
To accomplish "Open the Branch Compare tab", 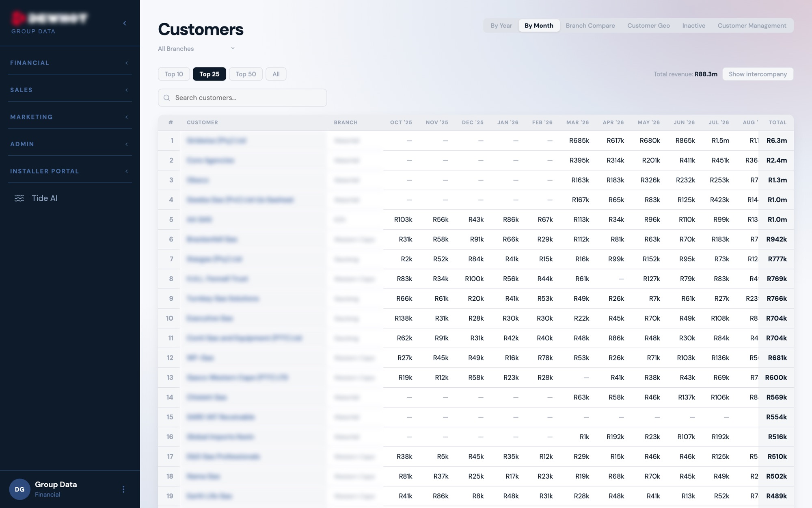I will (x=590, y=26).
